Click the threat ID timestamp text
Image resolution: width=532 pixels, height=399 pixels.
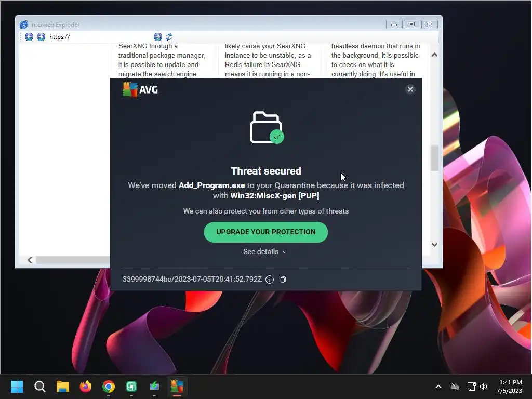click(x=192, y=279)
